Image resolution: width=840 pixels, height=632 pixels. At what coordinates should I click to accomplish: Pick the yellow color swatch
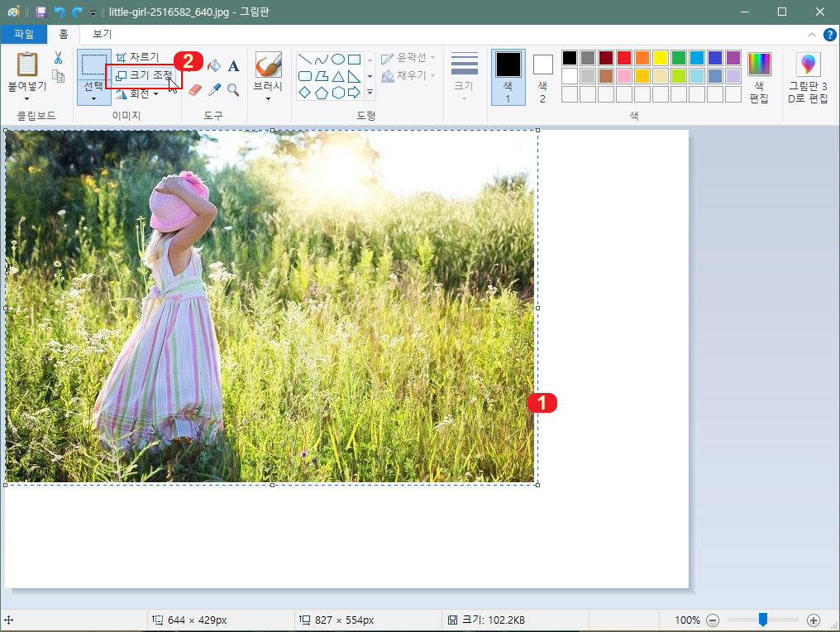tap(661, 58)
